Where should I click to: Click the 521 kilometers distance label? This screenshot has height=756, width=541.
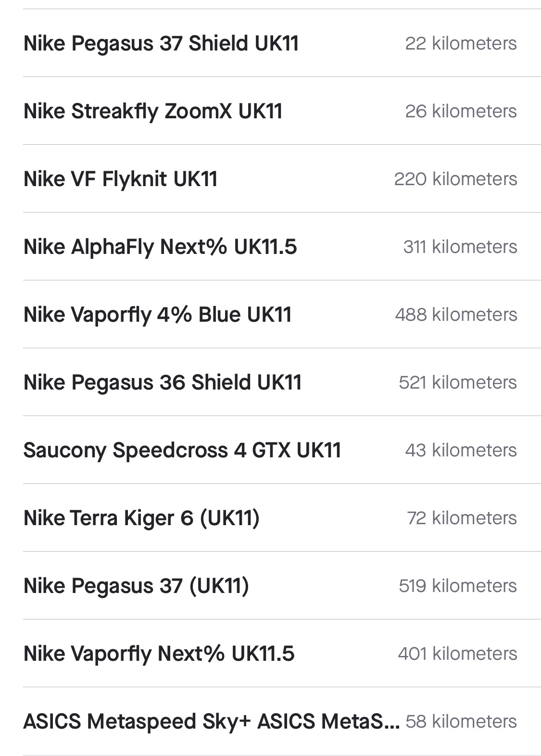pyautogui.click(x=458, y=382)
